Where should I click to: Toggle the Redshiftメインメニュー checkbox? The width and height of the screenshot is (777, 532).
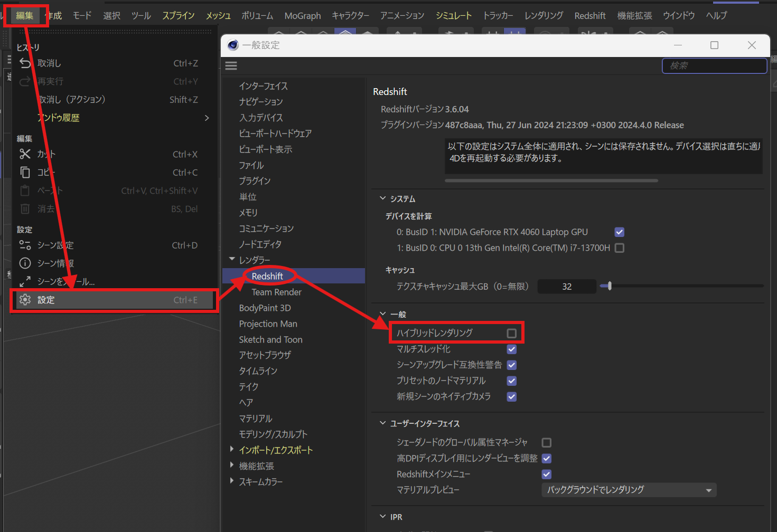[x=547, y=474]
